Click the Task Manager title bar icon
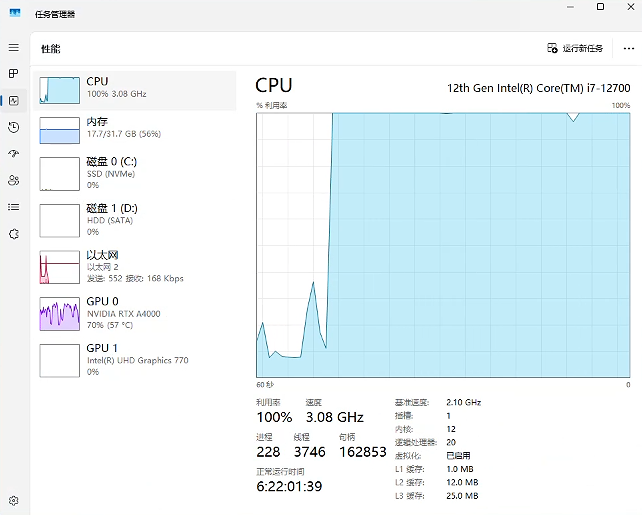 (x=15, y=14)
